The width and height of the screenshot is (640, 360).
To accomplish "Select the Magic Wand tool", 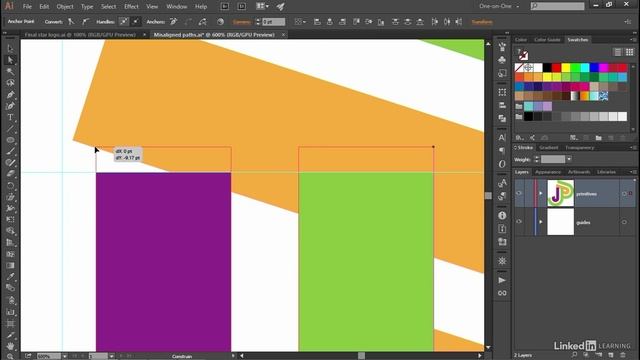I will point(10,71).
